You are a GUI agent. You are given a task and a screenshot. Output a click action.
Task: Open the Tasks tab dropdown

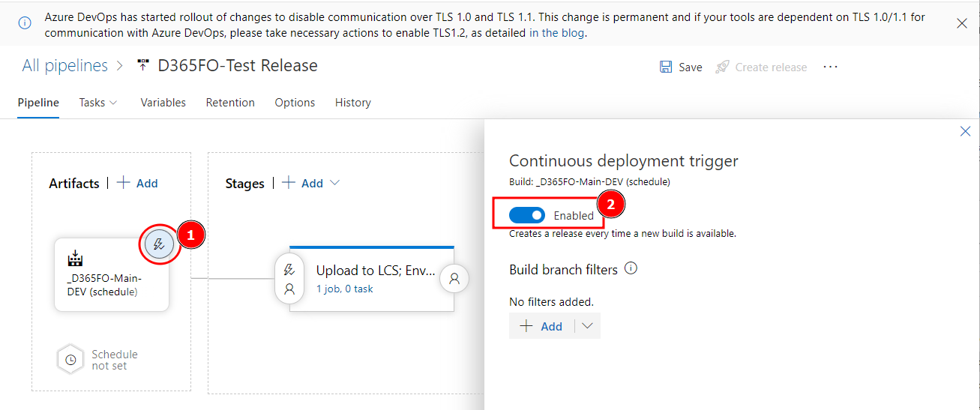click(x=98, y=103)
